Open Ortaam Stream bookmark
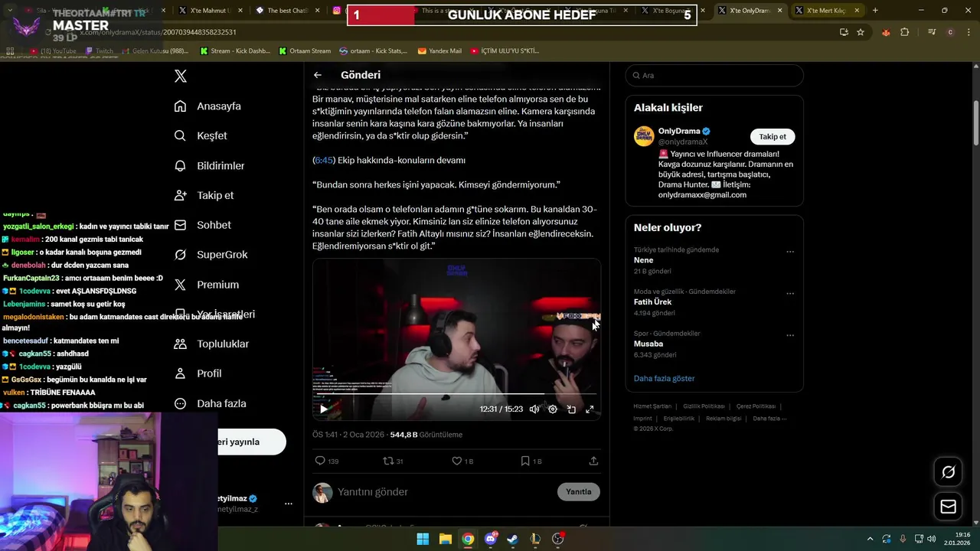Viewport: 980px width, 551px height. [305, 51]
